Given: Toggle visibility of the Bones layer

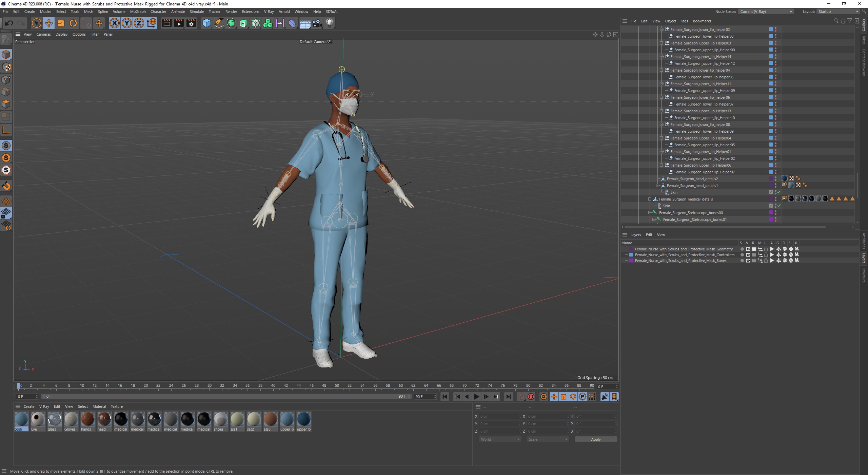Looking at the screenshot, I should (748, 261).
